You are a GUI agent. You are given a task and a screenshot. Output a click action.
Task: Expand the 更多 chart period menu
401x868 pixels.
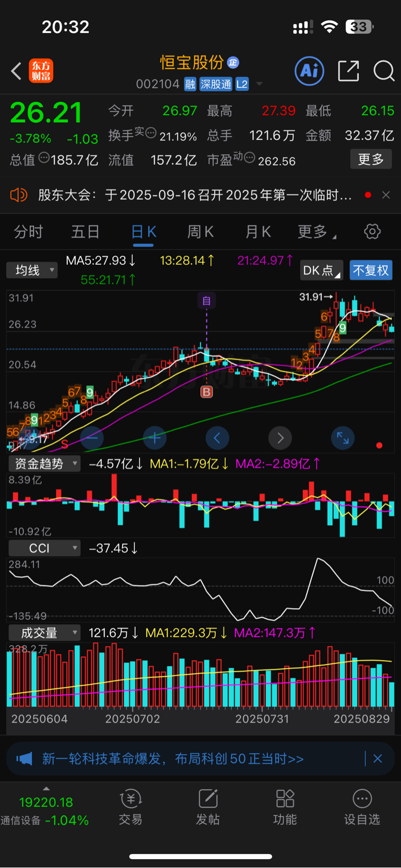click(x=316, y=232)
